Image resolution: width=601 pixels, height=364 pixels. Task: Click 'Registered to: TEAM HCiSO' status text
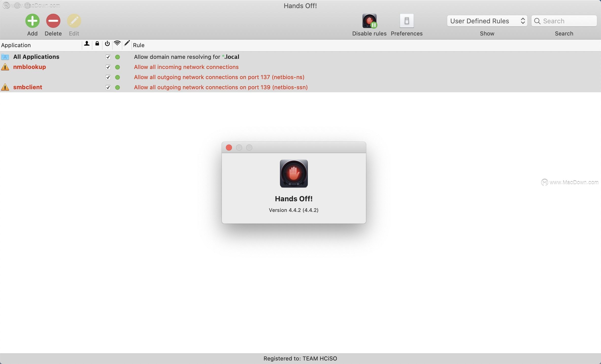pos(300,358)
